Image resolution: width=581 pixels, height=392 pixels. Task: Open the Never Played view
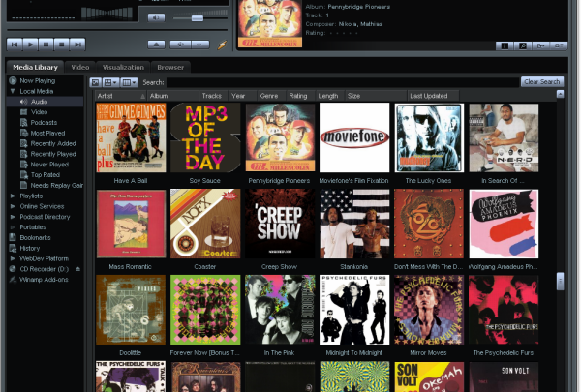pos(49,165)
